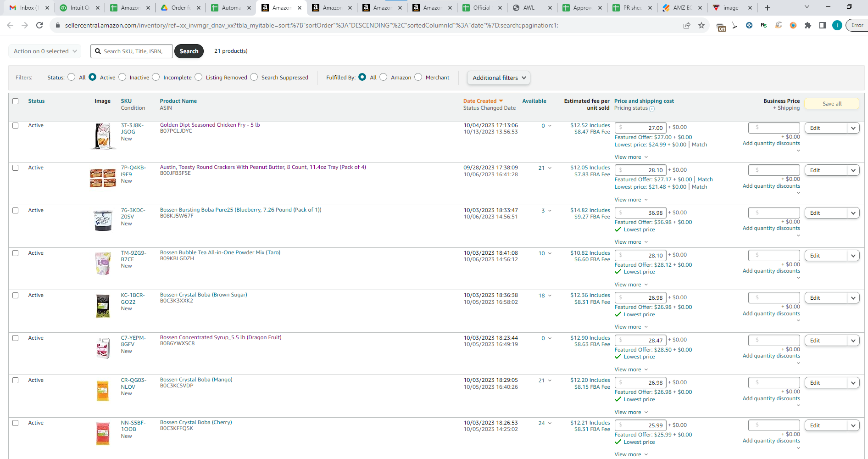Filter by Incomplete status
Image resolution: width=868 pixels, height=459 pixels.
156,77
